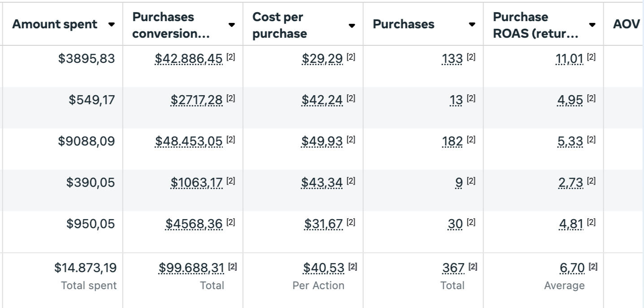Click the 367 total purchases value
The height and width of the screenshot is (308, 644).
453,268
